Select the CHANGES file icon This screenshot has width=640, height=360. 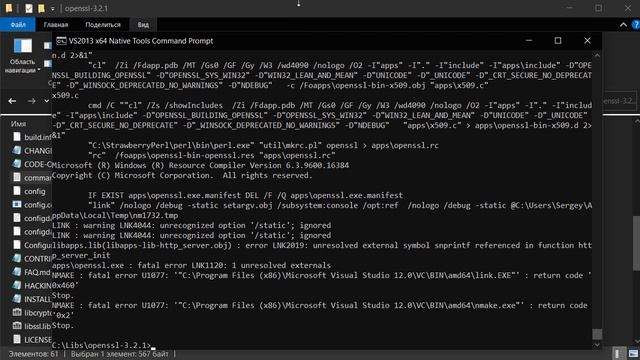(x=17, y=150)
